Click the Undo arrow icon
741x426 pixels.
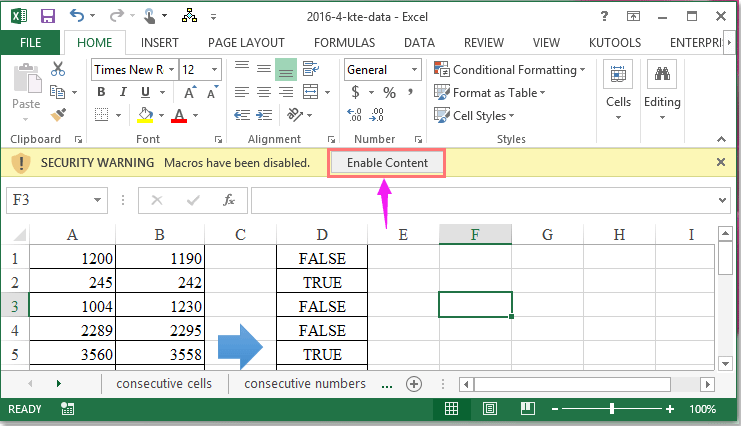(x=79, y=16)
